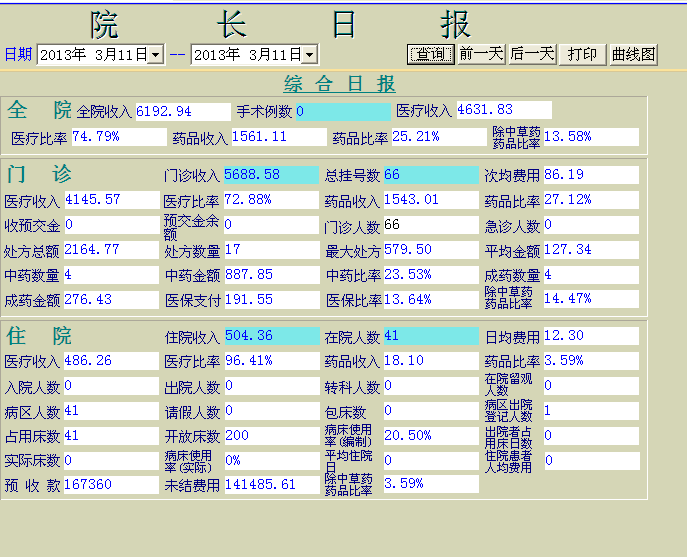Image resolution: width=687 pixels, height=557 pixels.
Task: Click 住院 医疗收入 value 486.26
Action: pos(112,361)
